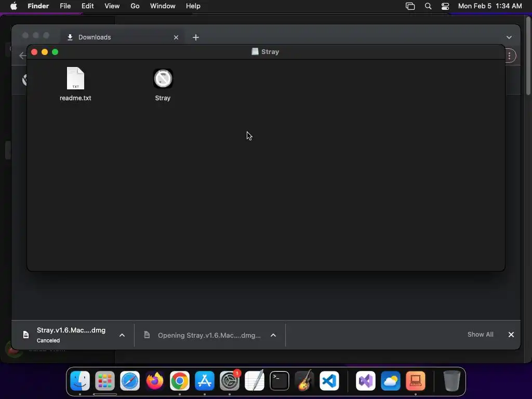Open the Edit menu
The width and height of the screenshot is (532, 399).
point(87,6)
